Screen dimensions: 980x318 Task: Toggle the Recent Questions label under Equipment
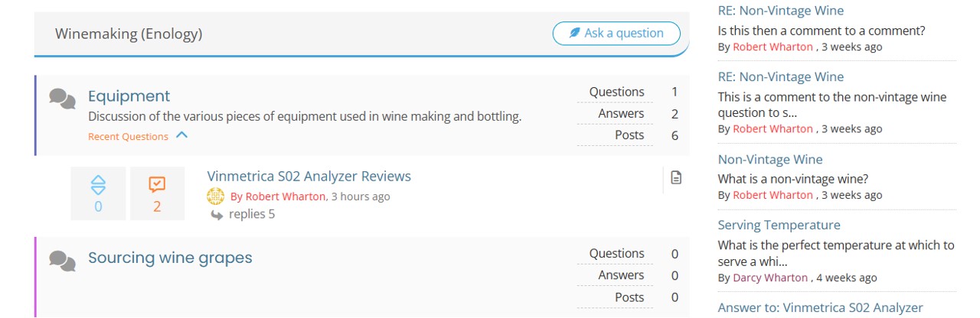tap(128, 137)
